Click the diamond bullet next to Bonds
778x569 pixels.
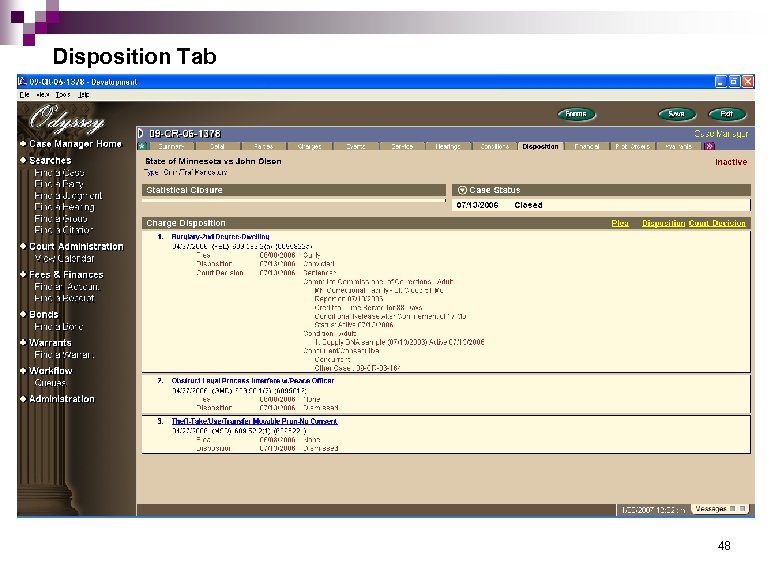pos(23,314)
